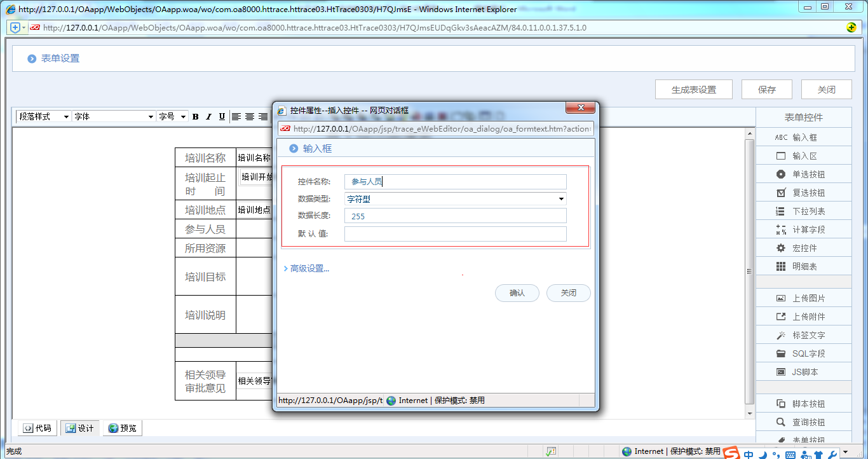Confirm the dialog with the 确认 button
This screenshot has height=459, width=868.
pyautogui.click(x=517, y=293)
